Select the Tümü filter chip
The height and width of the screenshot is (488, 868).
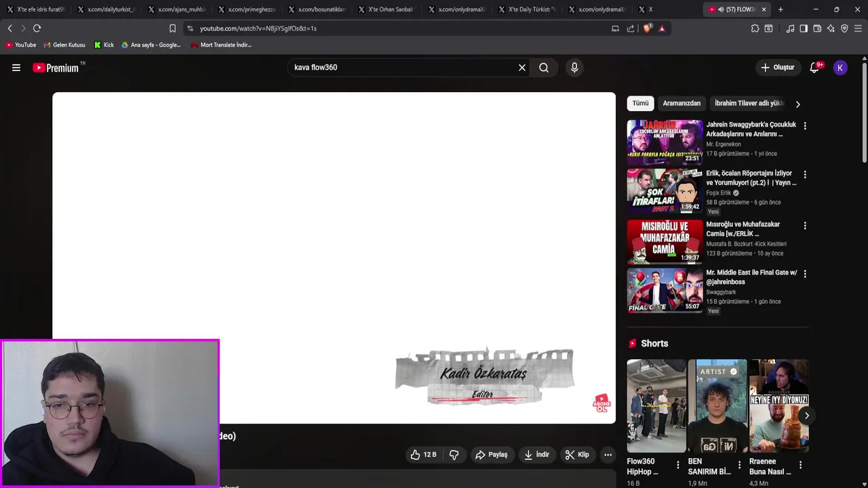click(x=640, y=103)
